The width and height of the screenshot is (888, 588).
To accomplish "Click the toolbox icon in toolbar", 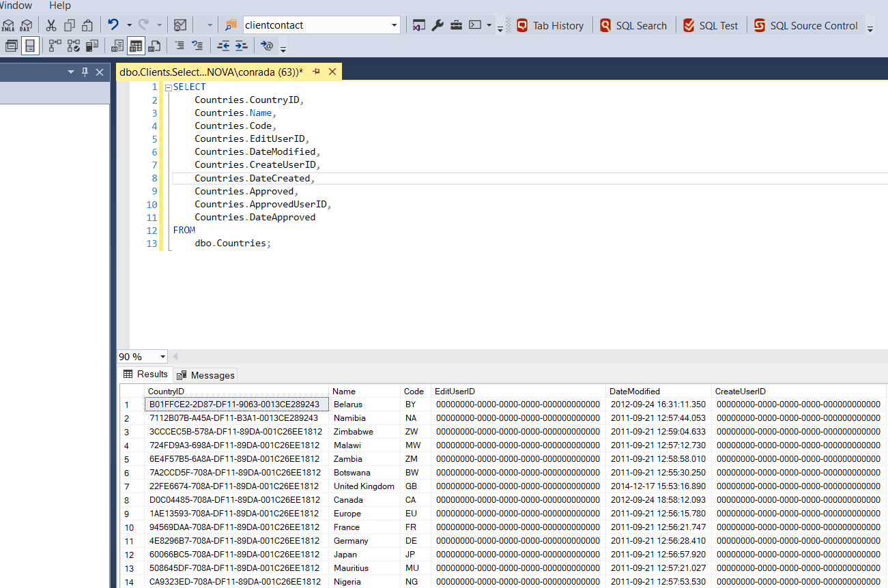I will [456, 25].
